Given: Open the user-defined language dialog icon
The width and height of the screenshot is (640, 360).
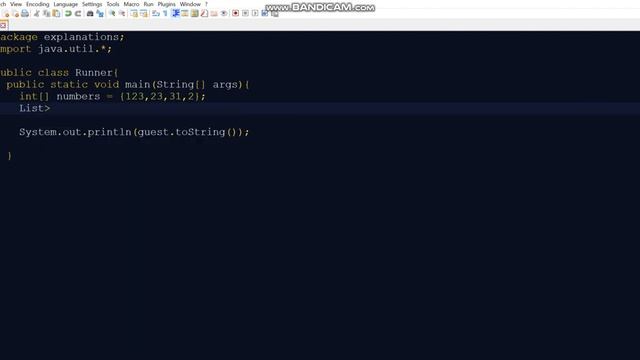Looking at the screenshot, I should coord(185,13).
